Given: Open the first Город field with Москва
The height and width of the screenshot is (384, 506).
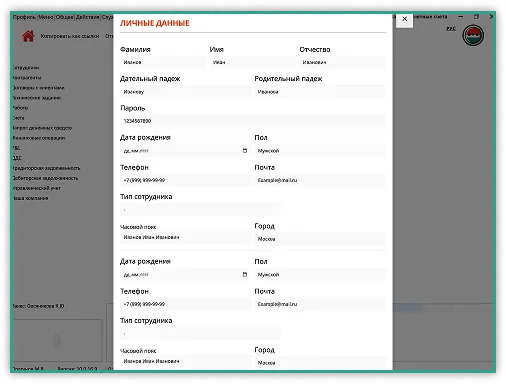Looking at the screenshot, I should (x=320, y=239).
